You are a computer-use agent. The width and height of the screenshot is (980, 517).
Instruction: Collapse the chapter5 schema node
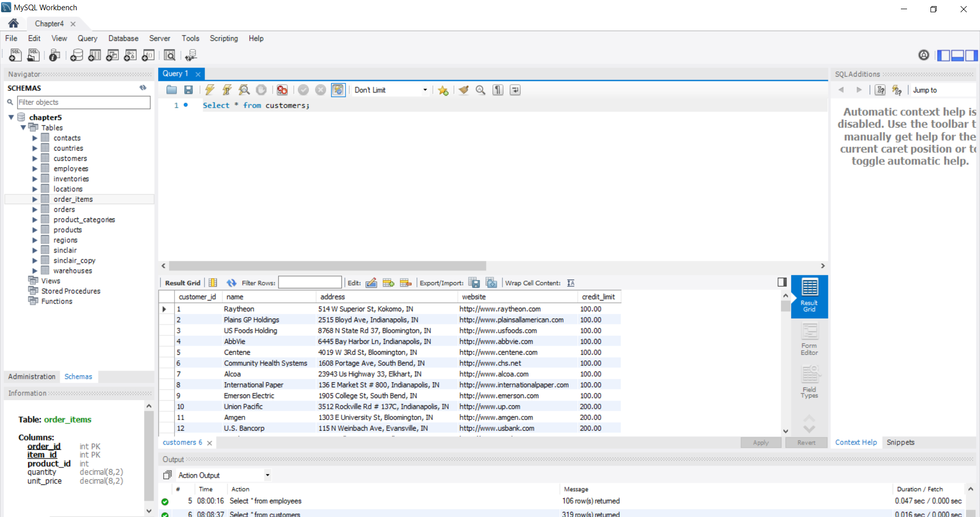pyautogui.click(x=11, y=117)
